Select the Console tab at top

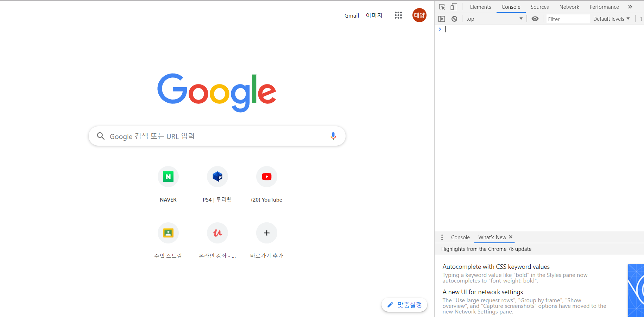[511, 7]
